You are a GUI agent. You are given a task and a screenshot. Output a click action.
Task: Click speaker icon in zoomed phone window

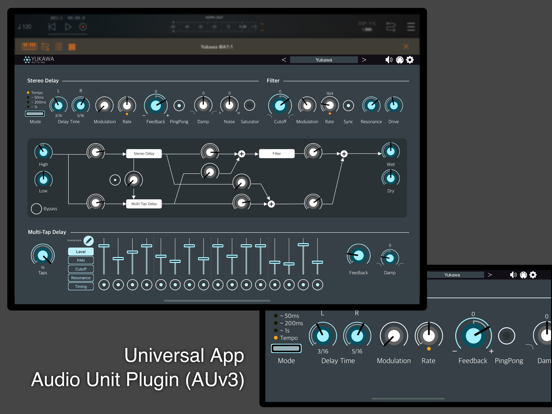(x=513, y=275)
